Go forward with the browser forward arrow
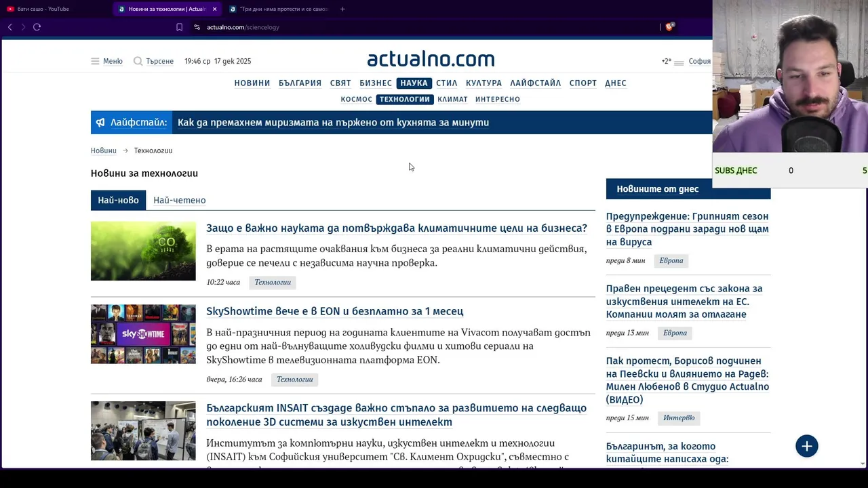The image size is (868, 488). pyautogui.click(x=23, y=27)
